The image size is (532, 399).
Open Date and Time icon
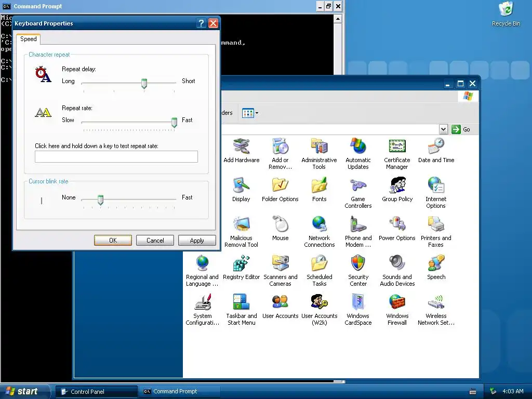click(x=436, y=146)
